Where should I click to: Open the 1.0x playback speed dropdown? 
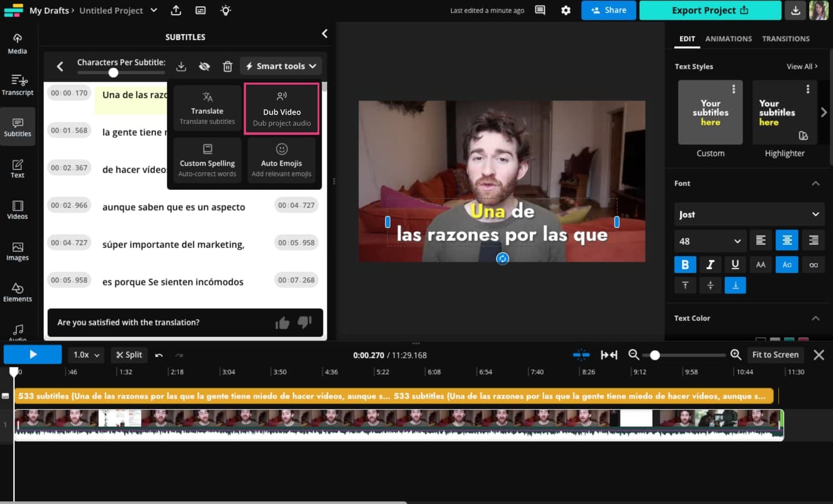(86, 355)
